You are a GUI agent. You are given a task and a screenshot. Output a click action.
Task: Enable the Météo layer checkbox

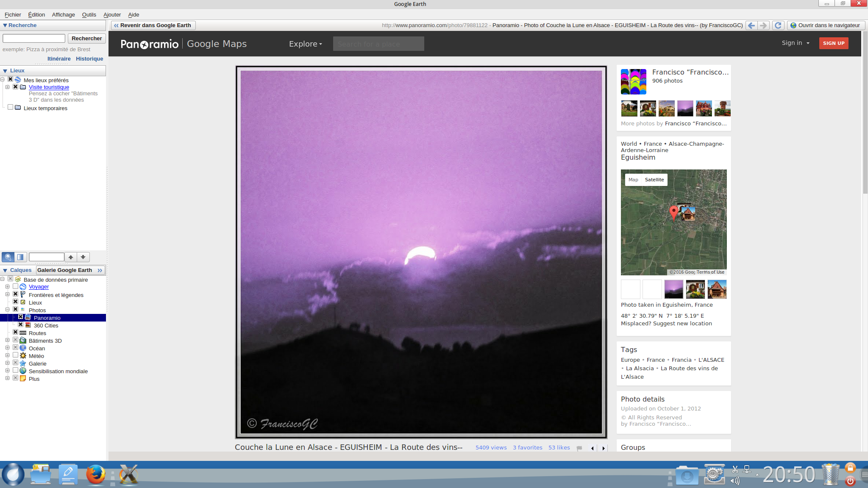[15, 355]
